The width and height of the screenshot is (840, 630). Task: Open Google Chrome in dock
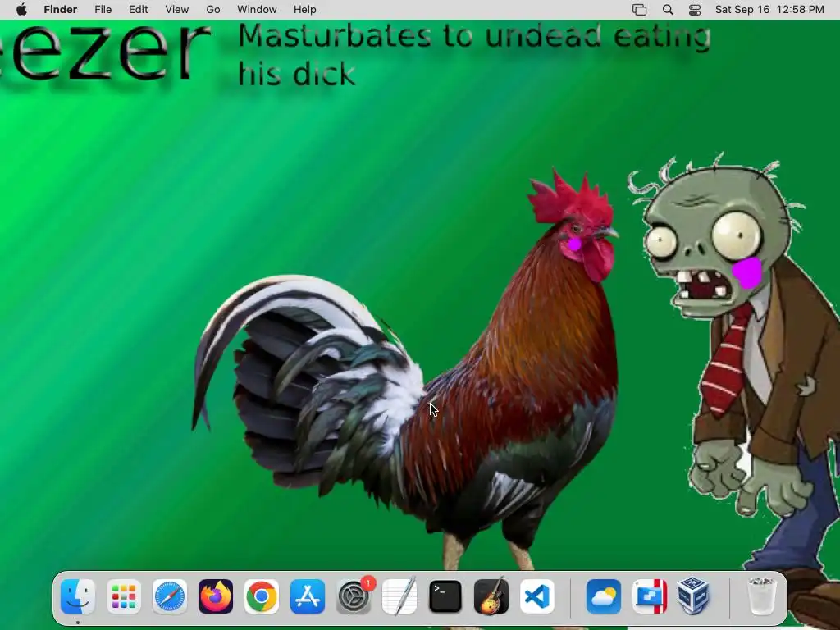[x=262, y=596]
